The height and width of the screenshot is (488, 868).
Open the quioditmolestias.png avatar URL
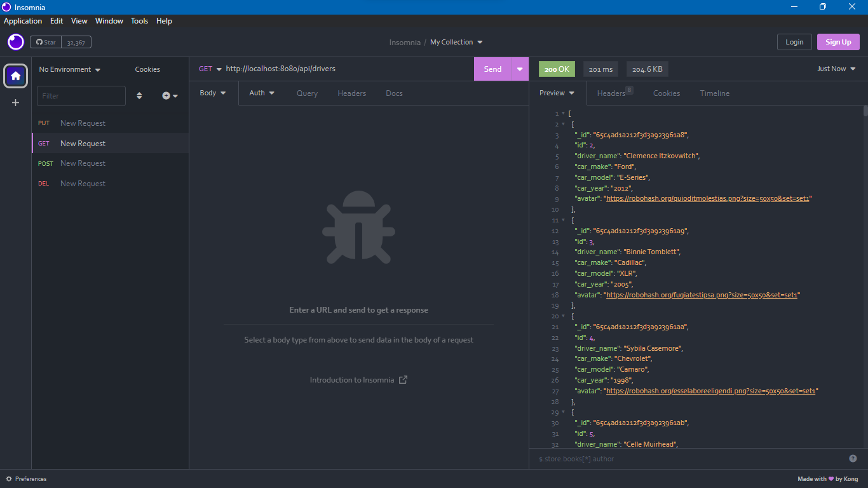point(707,198)
